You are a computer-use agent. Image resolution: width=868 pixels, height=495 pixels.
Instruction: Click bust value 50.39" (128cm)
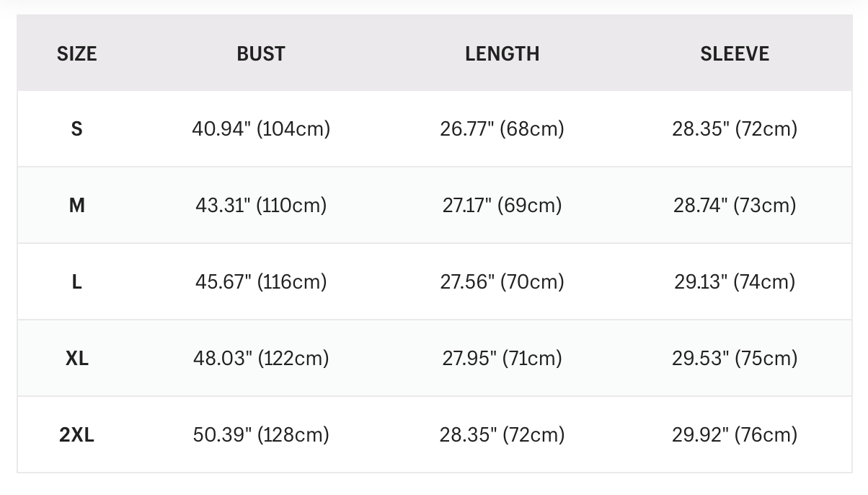[x=261, y=435]
